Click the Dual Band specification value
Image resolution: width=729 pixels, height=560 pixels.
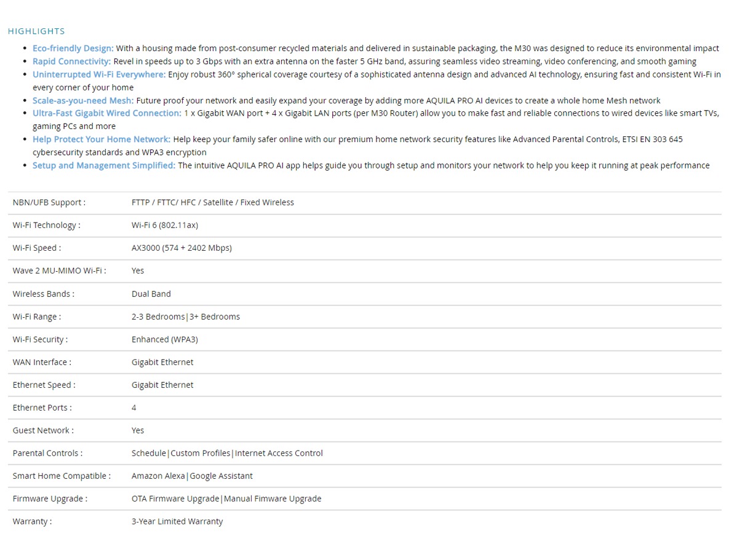(x=151, y=294)
